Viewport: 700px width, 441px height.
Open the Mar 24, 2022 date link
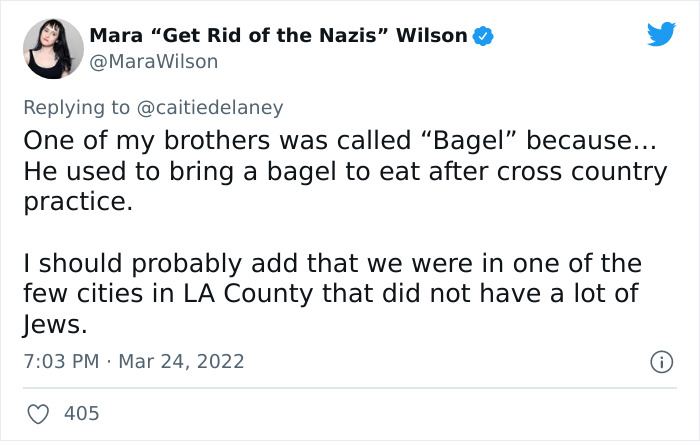[180, 360]
